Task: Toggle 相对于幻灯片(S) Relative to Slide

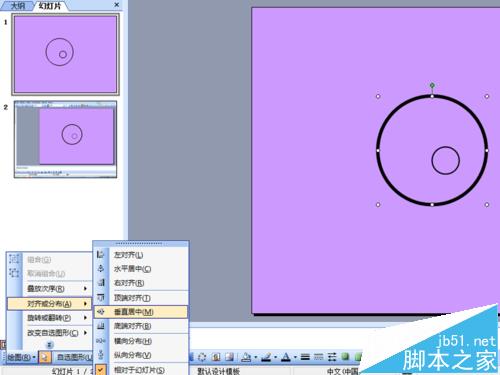Action: coord(141,370)
